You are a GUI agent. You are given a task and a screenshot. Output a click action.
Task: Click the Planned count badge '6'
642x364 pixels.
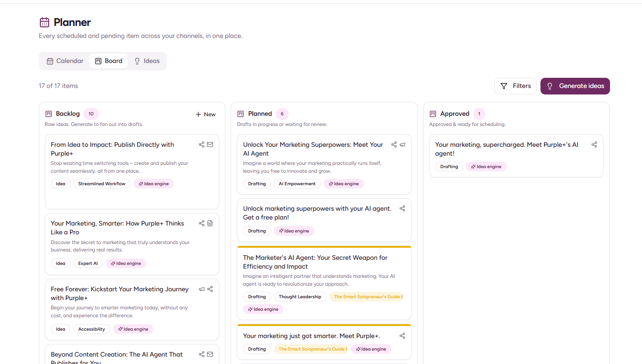point(282,114)
